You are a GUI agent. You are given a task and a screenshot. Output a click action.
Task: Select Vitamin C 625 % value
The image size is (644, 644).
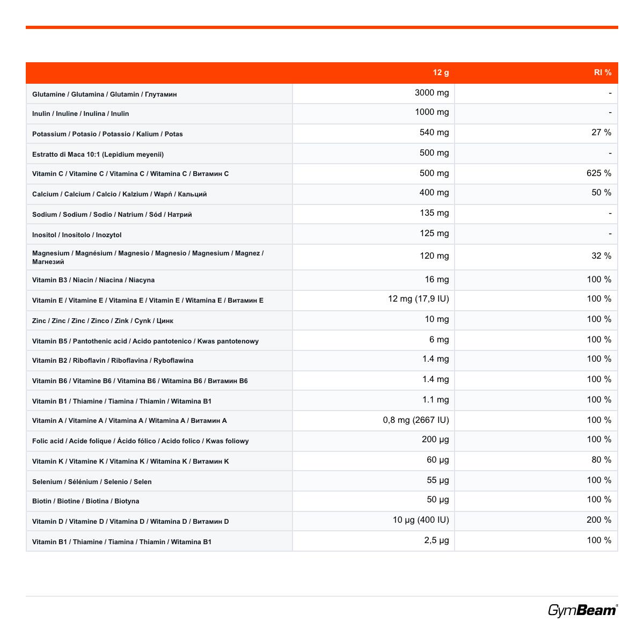(599, 173)
